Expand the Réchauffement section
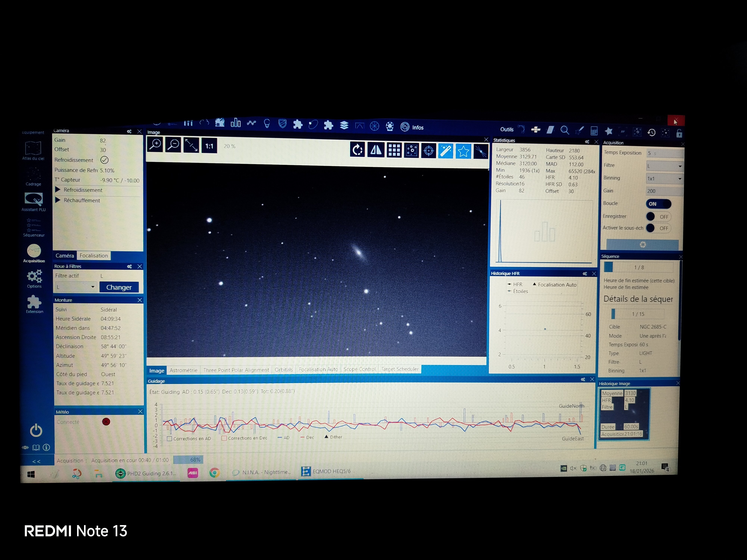 point(58,200)
